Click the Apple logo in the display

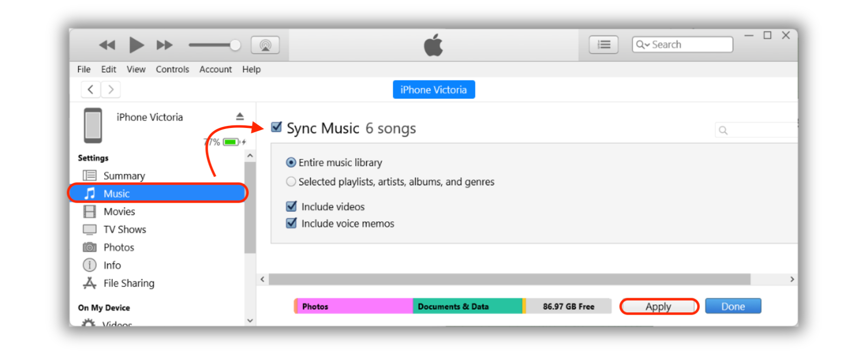433,45
